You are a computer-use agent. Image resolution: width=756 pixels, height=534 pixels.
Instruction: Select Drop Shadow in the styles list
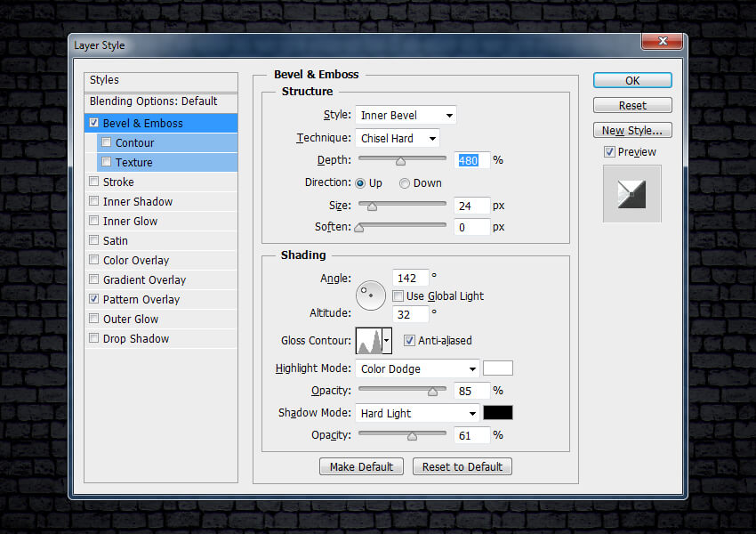tap(135, 338)
